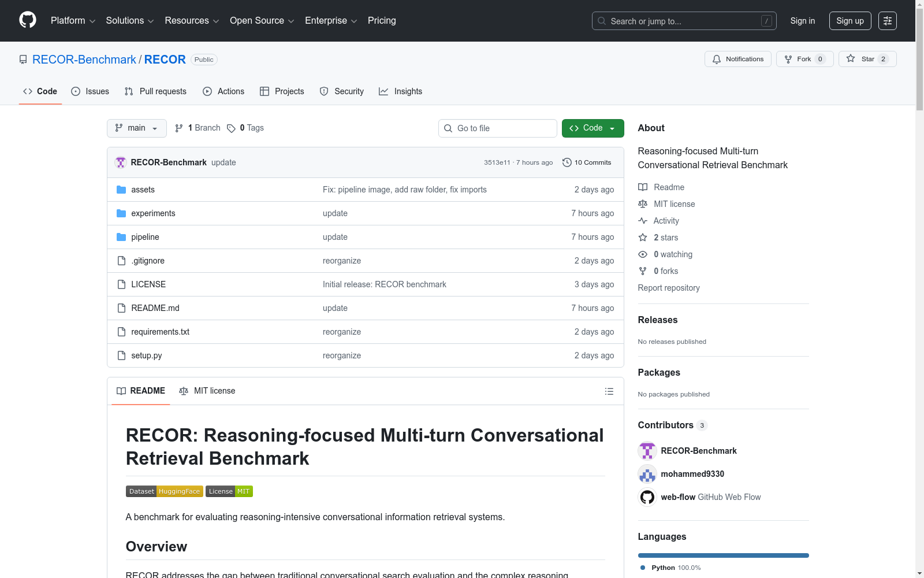
Task: Open web-flow contributor avatar
Action: 647,497
